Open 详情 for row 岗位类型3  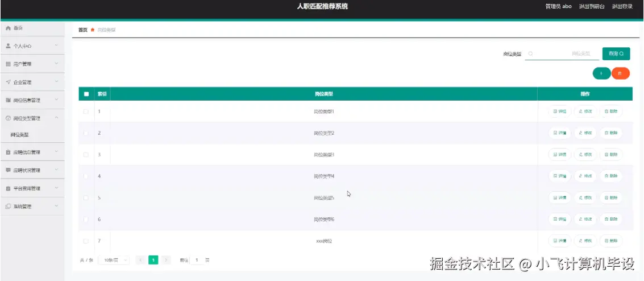coord(559,155)
